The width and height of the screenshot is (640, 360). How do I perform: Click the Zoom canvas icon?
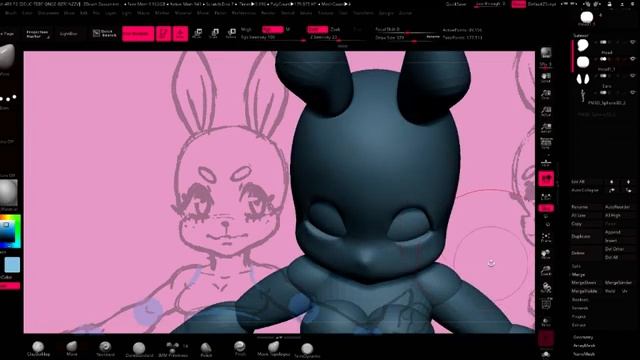[x=546, y=94]
